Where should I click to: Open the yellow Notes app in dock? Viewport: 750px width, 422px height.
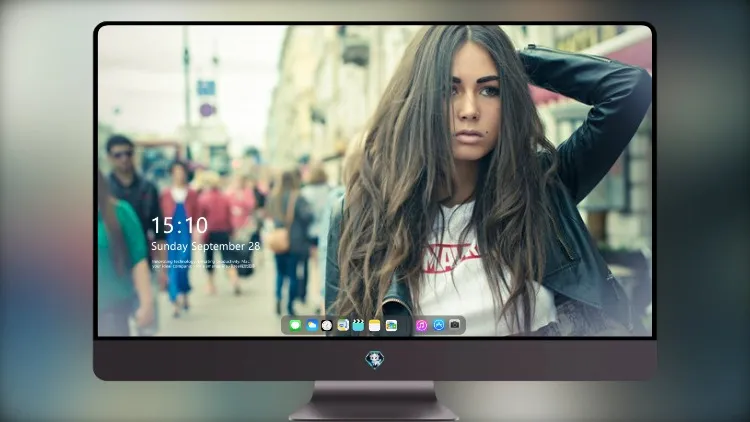tap(375, 325)
